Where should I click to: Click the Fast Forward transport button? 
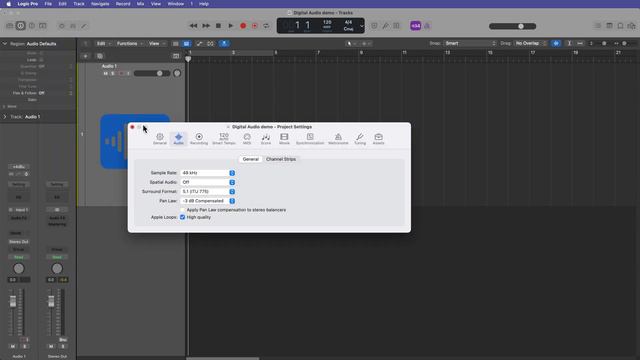tap(206, 26)
